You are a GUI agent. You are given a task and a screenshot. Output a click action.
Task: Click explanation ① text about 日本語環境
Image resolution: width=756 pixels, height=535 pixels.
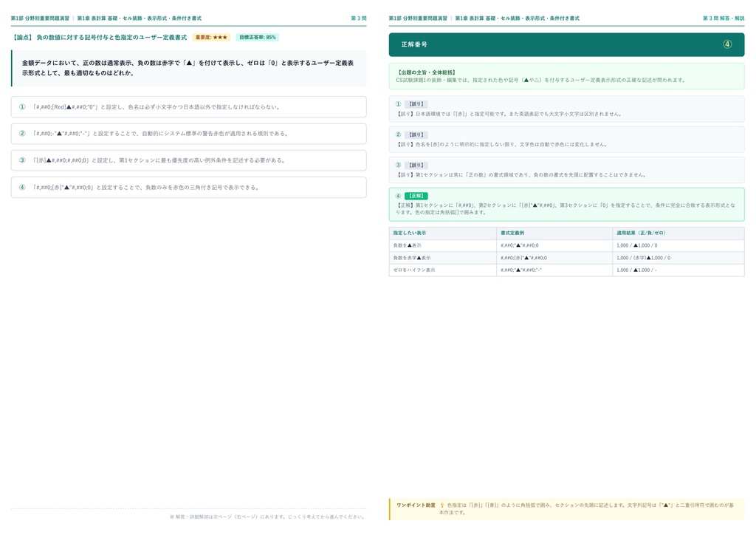[x=509, y=114]
